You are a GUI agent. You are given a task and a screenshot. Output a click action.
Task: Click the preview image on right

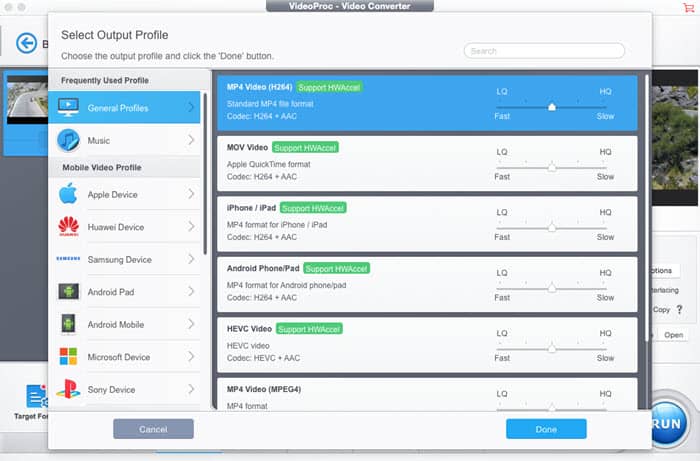675,137
